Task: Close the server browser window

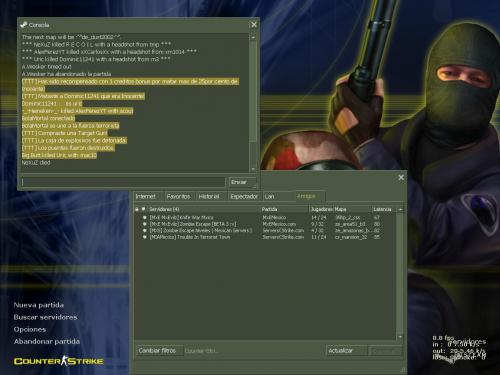Action: [401, 178]
